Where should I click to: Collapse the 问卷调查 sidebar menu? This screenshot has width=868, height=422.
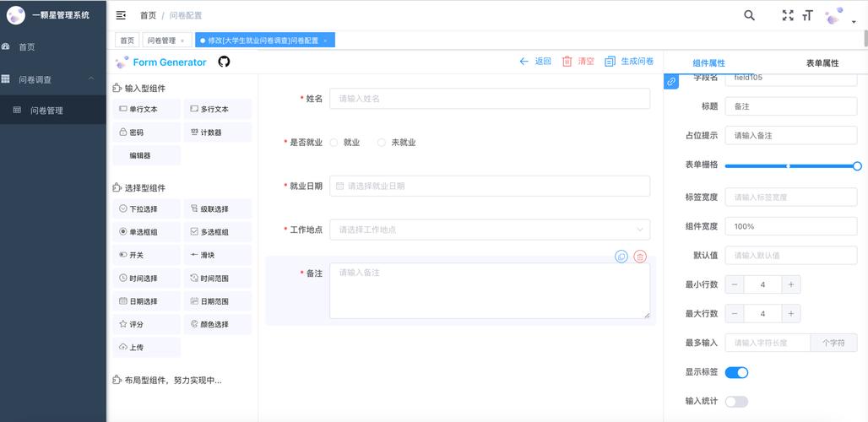(x=53, y=79)
